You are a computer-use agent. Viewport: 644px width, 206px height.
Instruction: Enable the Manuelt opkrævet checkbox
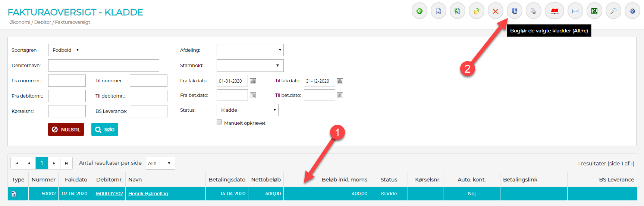coord(219,122)
